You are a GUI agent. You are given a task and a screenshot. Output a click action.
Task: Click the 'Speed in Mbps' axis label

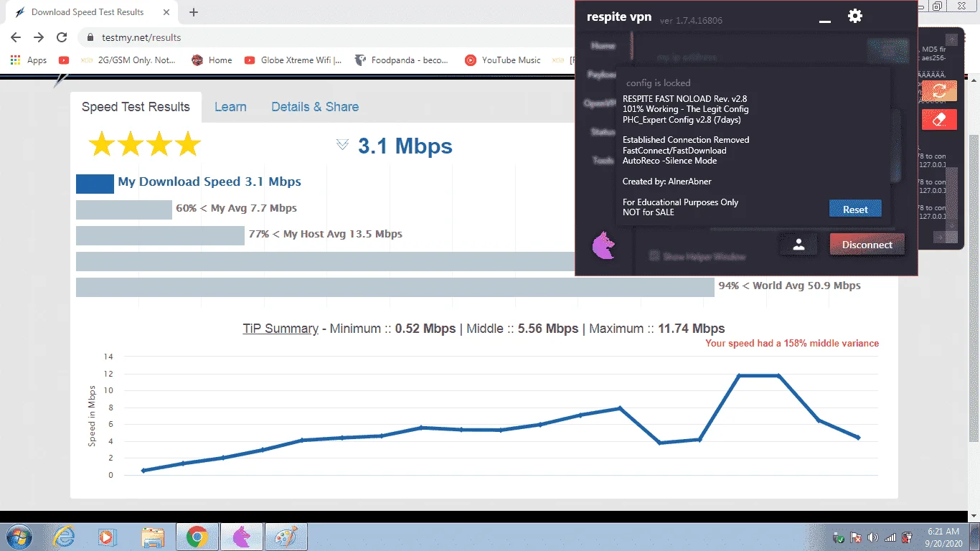point(92,415)
